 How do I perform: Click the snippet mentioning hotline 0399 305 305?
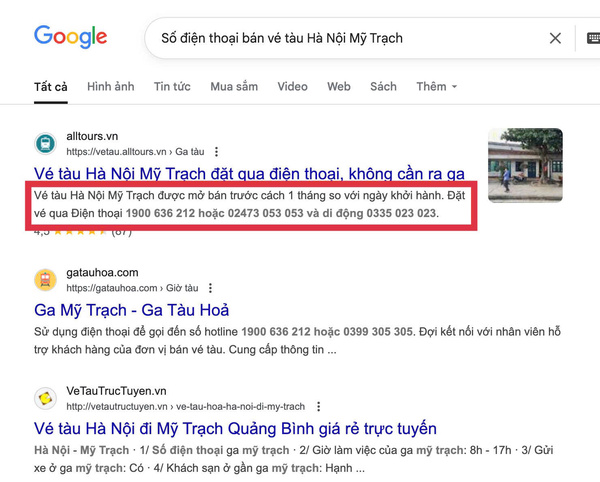297,340
